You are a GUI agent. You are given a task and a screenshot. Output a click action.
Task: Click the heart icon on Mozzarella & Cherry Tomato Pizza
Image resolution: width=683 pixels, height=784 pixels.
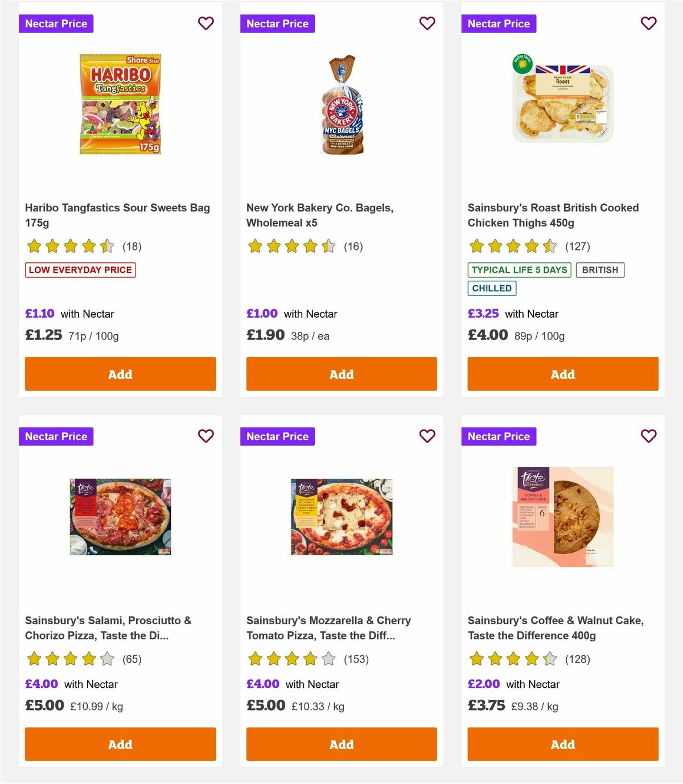(x=427, y=436)
